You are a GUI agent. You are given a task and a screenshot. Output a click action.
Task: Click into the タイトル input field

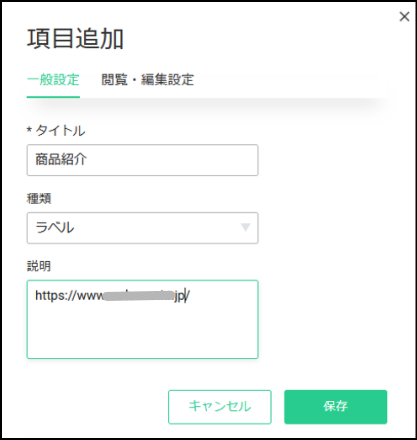(x=142, y=160)
